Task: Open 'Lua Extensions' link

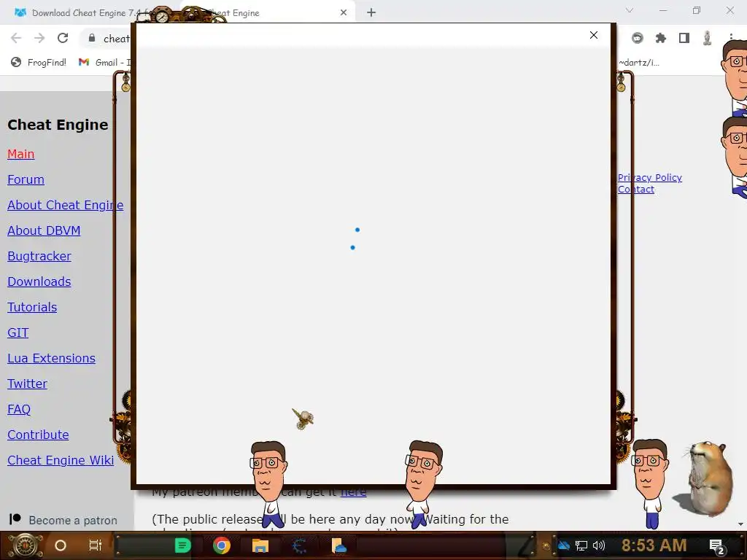Action: 52,358
